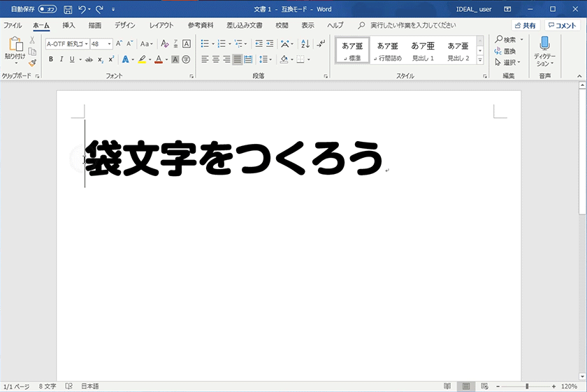Toggle AutoSave (自動保存) switch
Viewport: 587px width, 392px height.
[x=48, y=9]
